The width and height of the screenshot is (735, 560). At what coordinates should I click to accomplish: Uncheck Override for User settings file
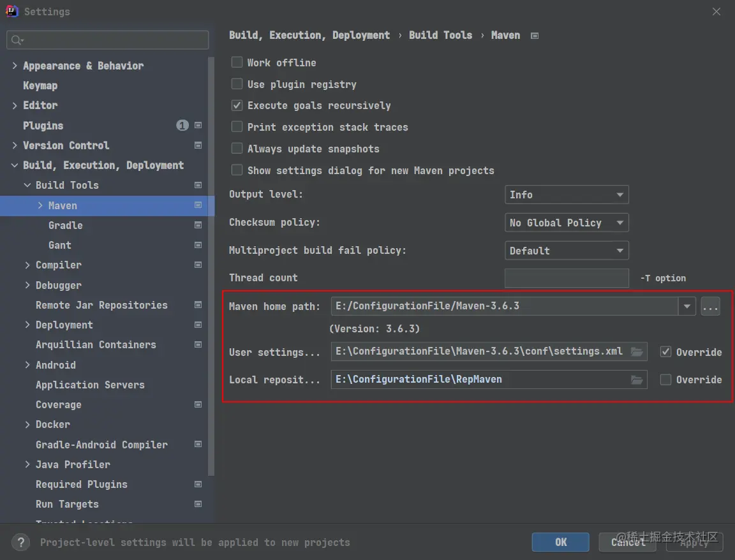point(665,351)
